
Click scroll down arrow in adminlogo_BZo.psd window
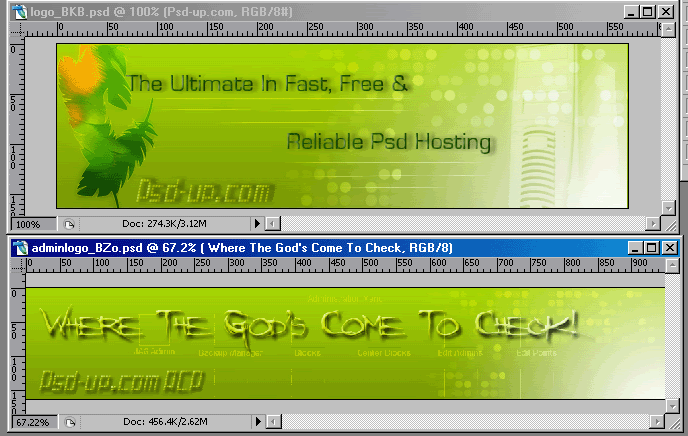coord(672,406)
